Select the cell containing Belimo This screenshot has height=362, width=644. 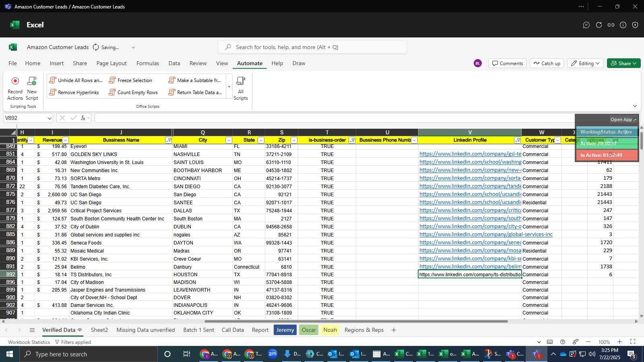121,267
